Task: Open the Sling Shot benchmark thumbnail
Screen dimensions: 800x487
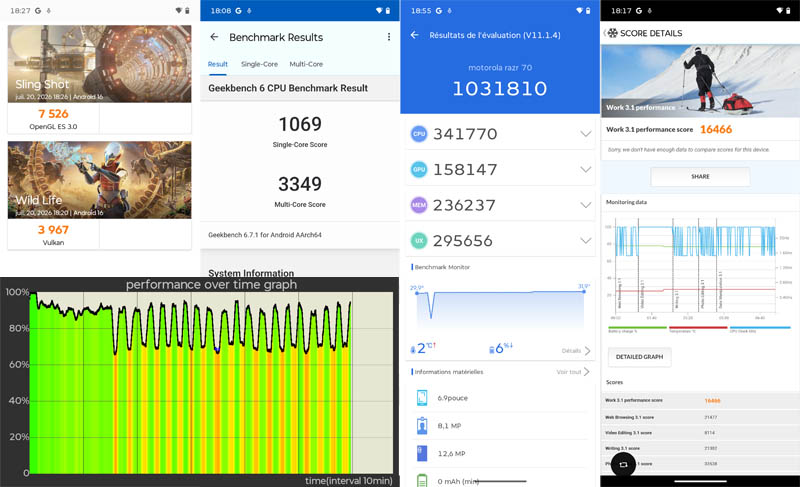Action: [99, 64]
